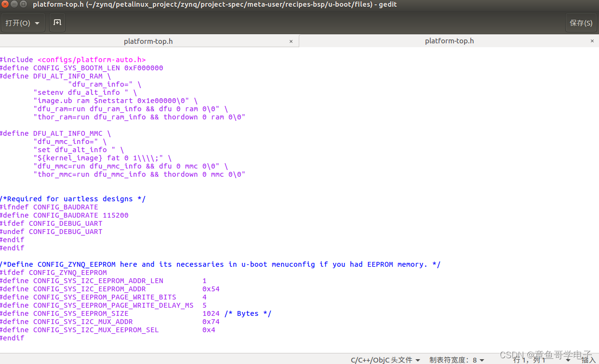Screen dimensions: 599x364
Task: Click the Define CONFIG_ZYNQ_EEPROM comment line
Action: [x=220, y=264]
